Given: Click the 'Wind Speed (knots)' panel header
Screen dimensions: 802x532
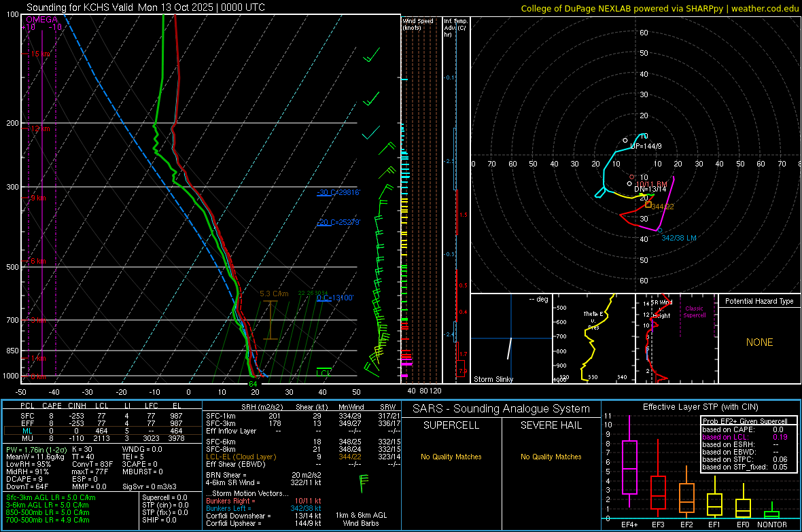Looking at the screenshot, I should click(418, 24).
